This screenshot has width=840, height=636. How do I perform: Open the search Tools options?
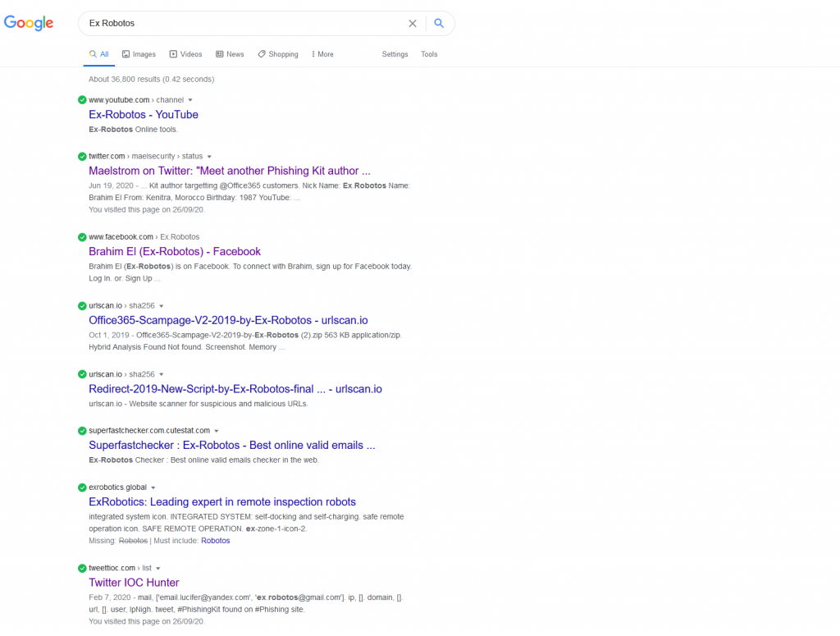point(429,54)
